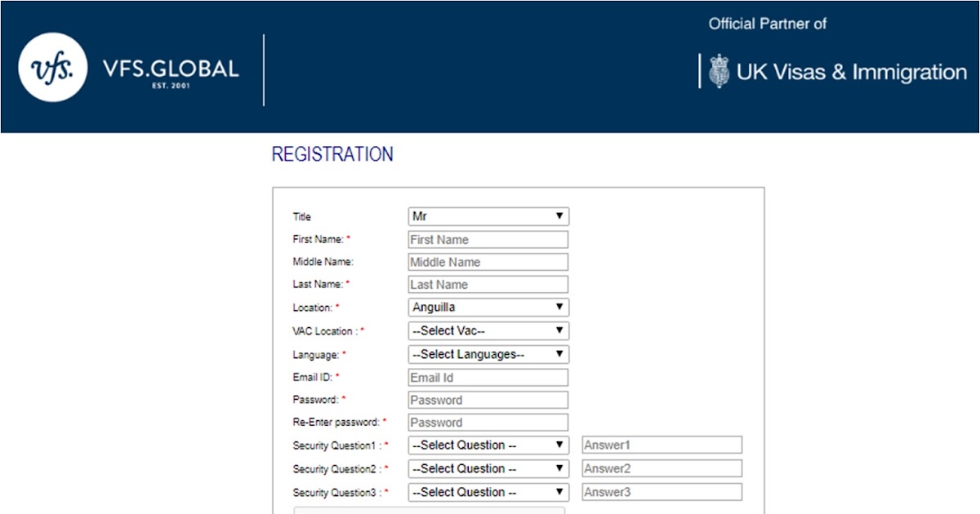980x514 pixels.
Task: Click the REGISTRATION heading text
Action: pyautogui.click(x=332, y=154)
